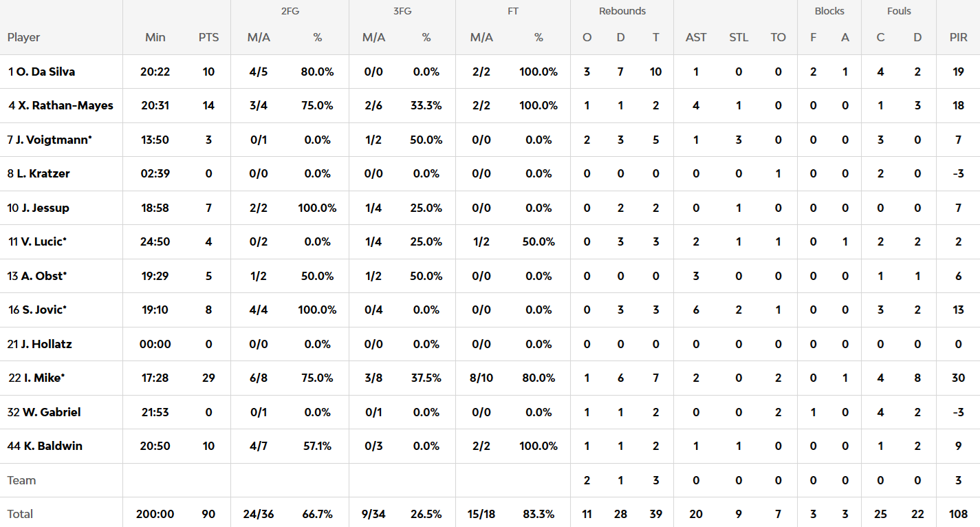
Task: Click the AST column header
Action: click(x=696, y=37)
